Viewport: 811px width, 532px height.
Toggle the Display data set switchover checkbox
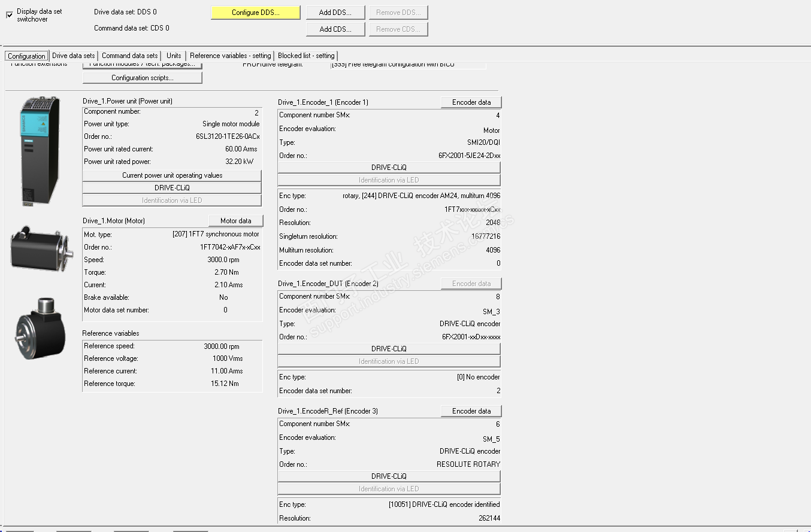tap(9, 15)
